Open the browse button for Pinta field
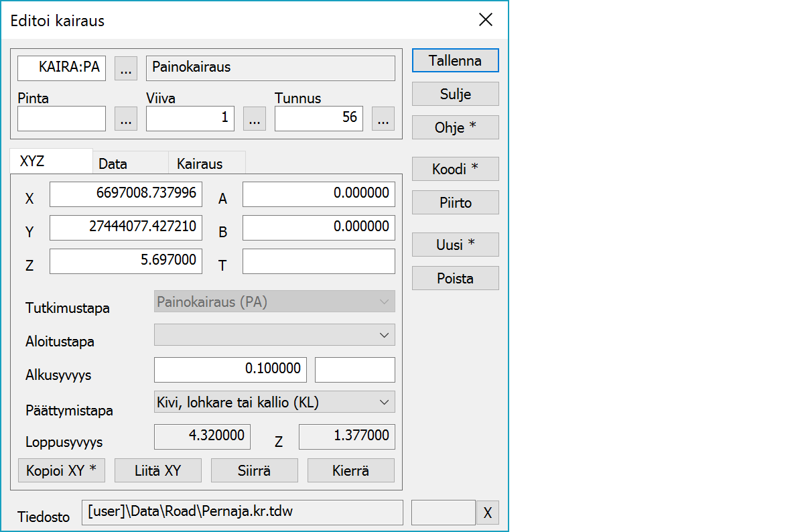 point(126,119)
